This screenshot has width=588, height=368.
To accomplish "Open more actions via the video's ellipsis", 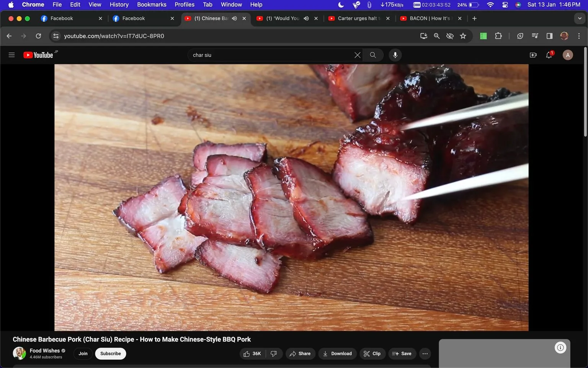I will 425,353.
